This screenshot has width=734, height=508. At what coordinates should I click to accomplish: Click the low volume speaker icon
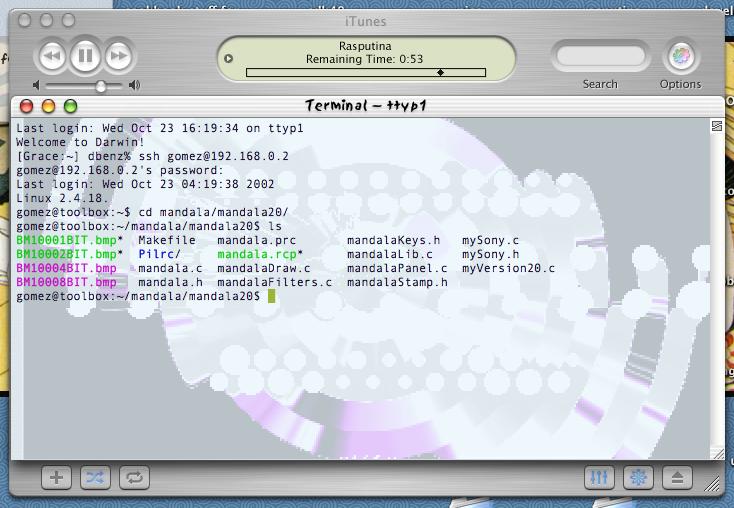tap(37, 85)
